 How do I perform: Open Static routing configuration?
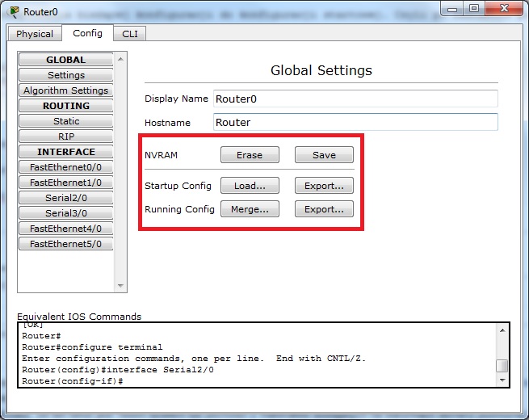tap(65, 121)
